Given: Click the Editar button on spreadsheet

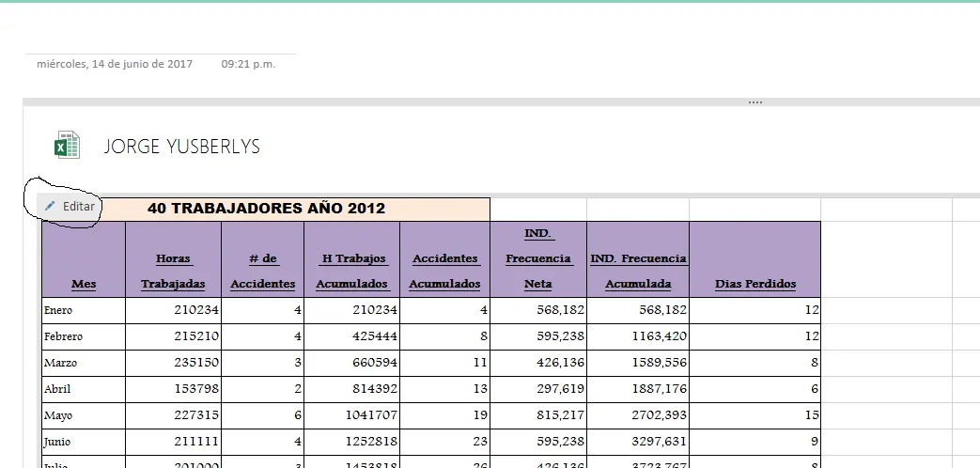Looking at the screenshot, I should click(70, 206).
